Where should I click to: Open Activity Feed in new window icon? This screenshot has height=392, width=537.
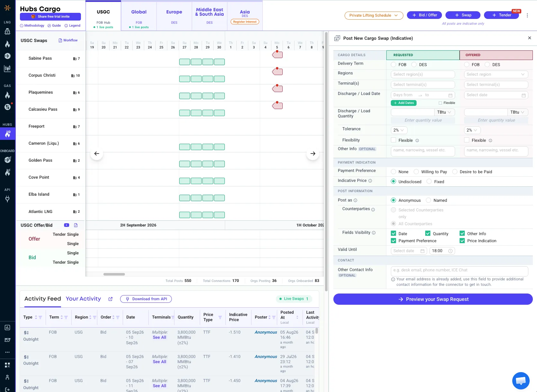pyautogui.click(x=110, y=299)
